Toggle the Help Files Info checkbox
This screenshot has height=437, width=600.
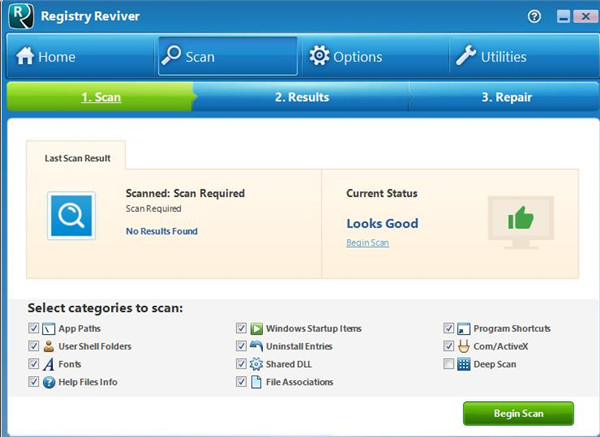pos(33,382)
